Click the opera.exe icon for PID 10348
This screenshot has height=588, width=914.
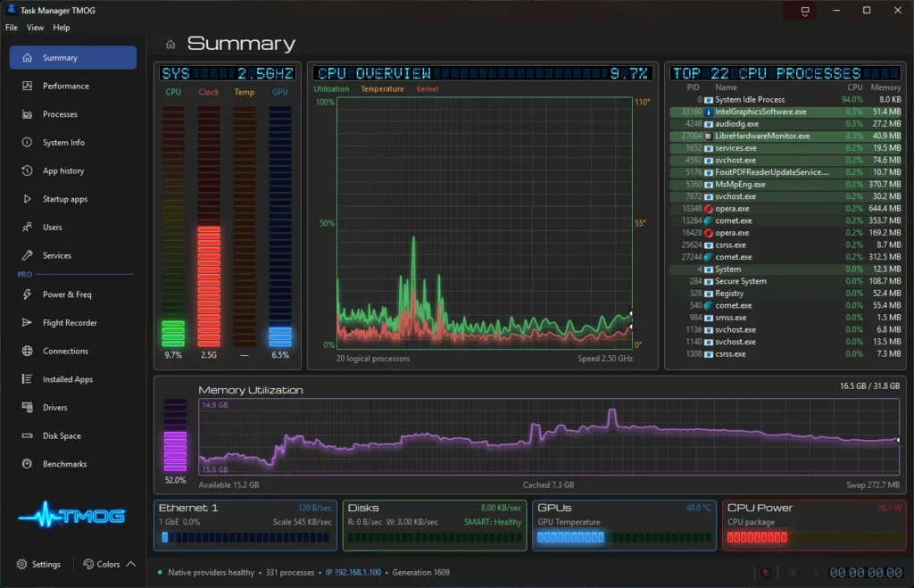pos(709,209)
